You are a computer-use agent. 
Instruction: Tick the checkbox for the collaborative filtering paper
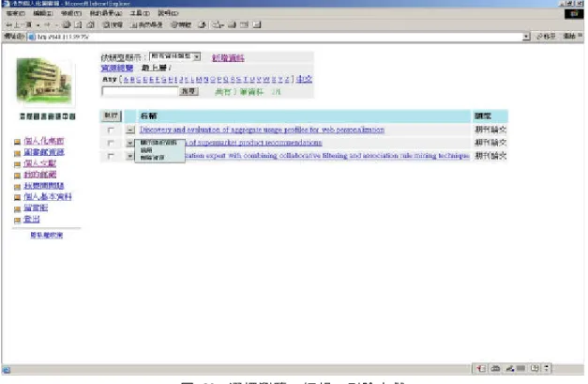[111, 156]
